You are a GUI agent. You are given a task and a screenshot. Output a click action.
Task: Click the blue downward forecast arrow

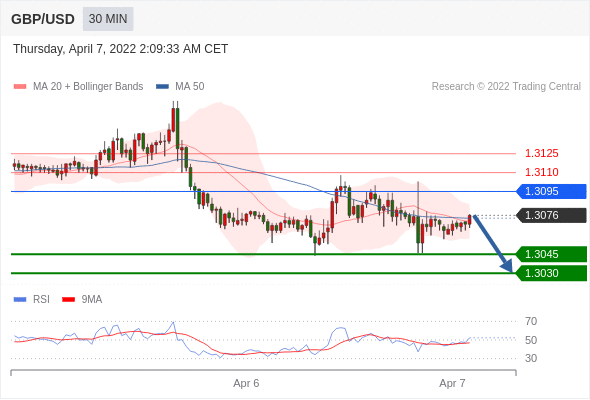point(493,243)
